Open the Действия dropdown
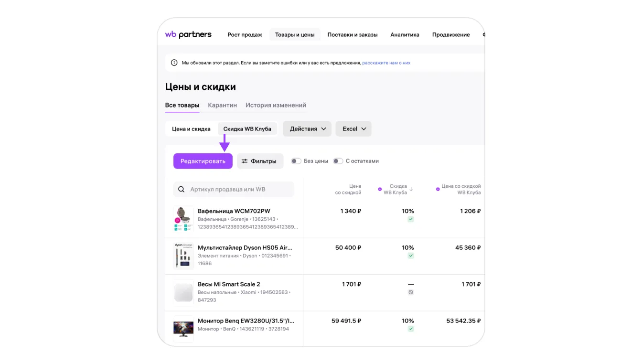 click(x=307, y=129)
